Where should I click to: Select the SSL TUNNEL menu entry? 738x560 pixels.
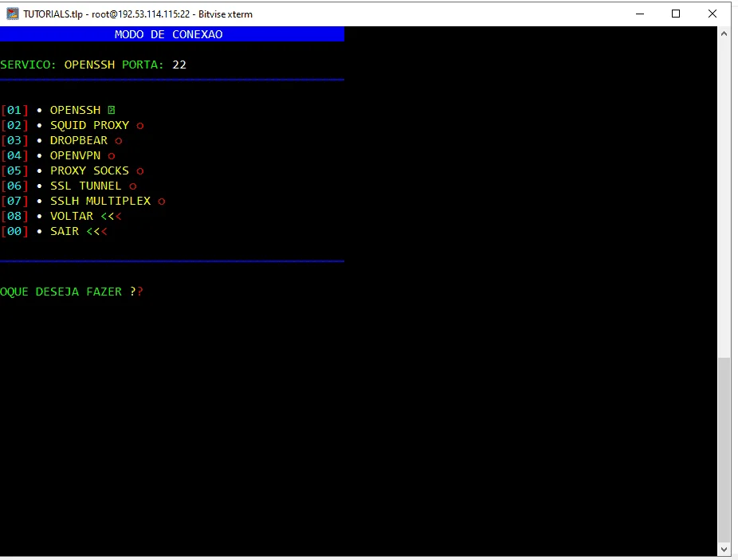tap(85, 186)
